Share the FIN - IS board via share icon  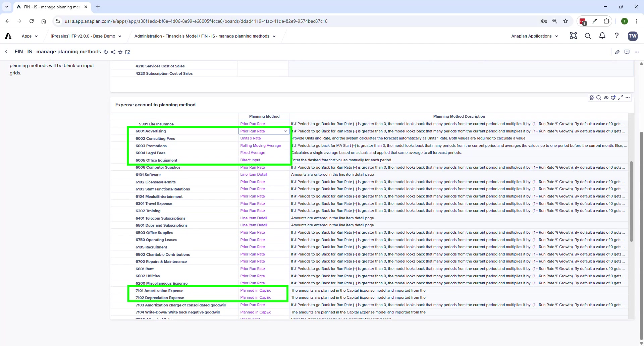[113, 52]
